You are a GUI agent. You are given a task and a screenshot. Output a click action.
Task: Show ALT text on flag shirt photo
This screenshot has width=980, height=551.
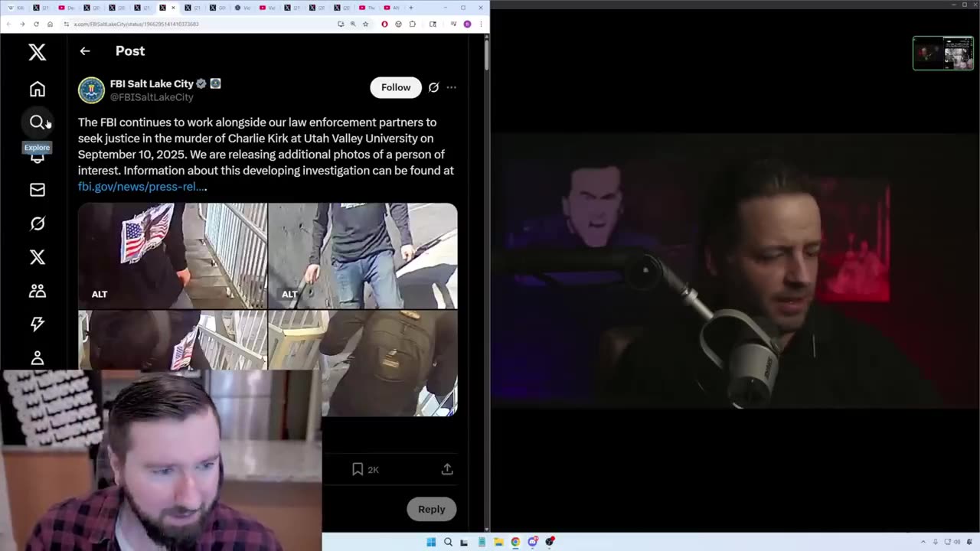point(100,294)
